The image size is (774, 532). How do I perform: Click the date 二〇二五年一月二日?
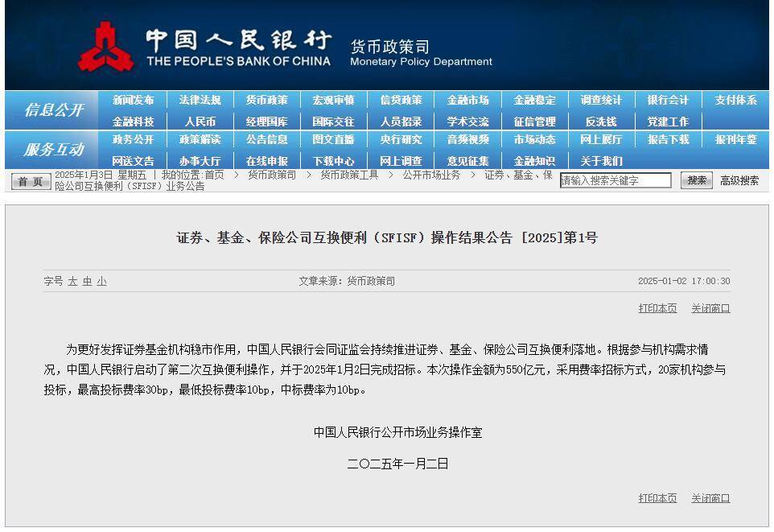[x=397, y=464]
